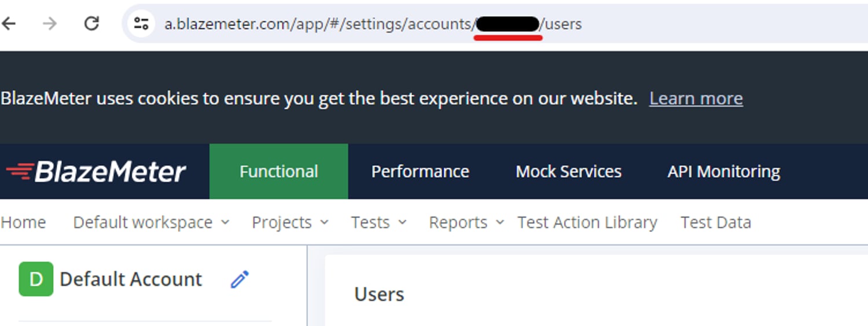Screen dimensions: 868x326
Task: Open the Projects dropdown menu
Action: click(290, 222)
